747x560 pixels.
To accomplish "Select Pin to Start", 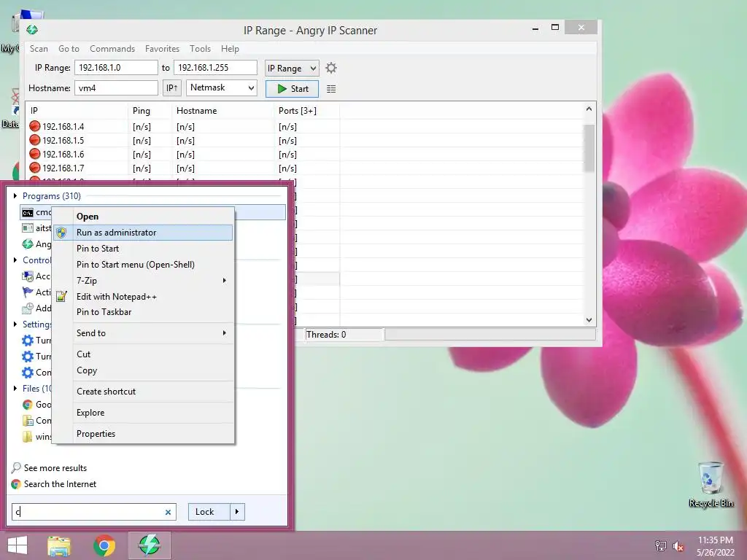I will [143, 249].
